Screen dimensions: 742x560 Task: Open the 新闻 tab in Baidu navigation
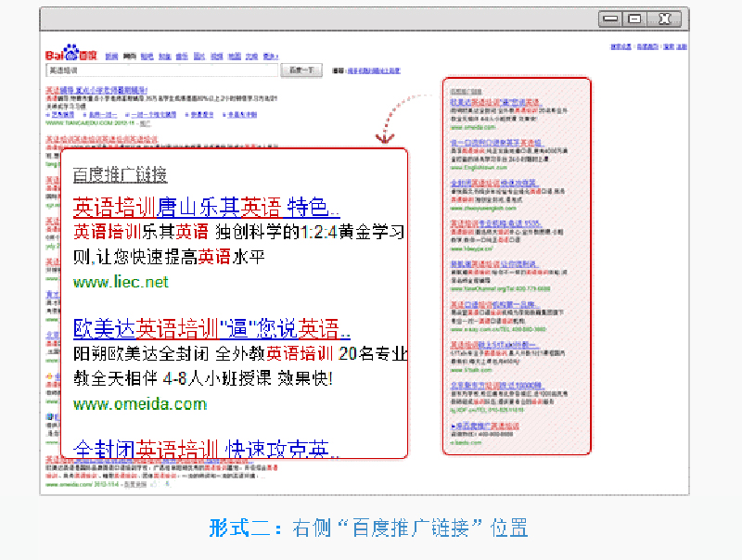coord(111,57)
